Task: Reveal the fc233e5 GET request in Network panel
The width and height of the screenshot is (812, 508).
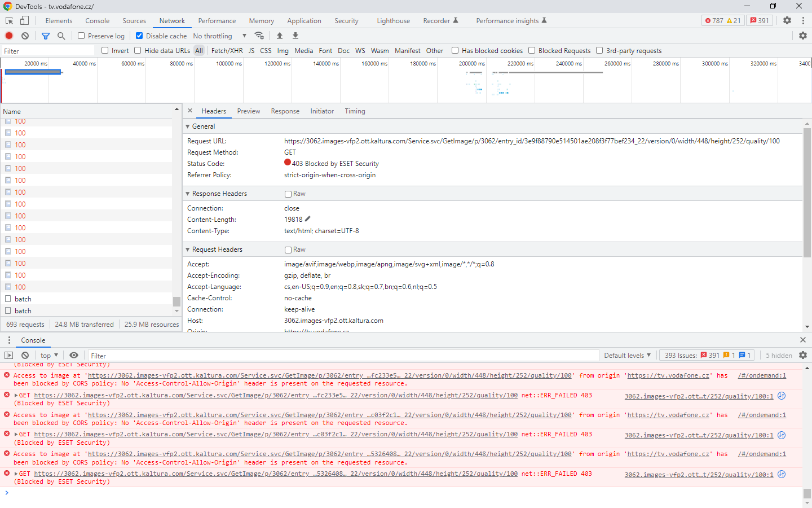Action: click(x=782, y=396)
